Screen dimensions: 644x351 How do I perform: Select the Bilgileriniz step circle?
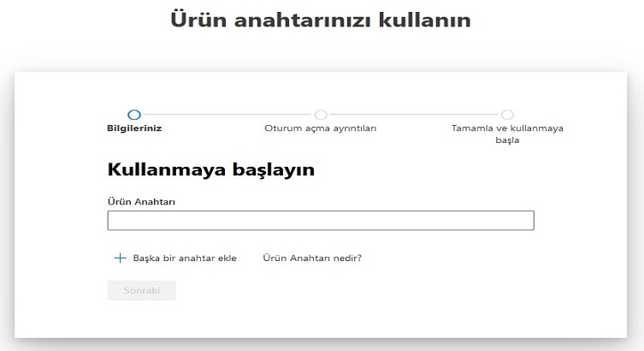(x=134, y=115)
